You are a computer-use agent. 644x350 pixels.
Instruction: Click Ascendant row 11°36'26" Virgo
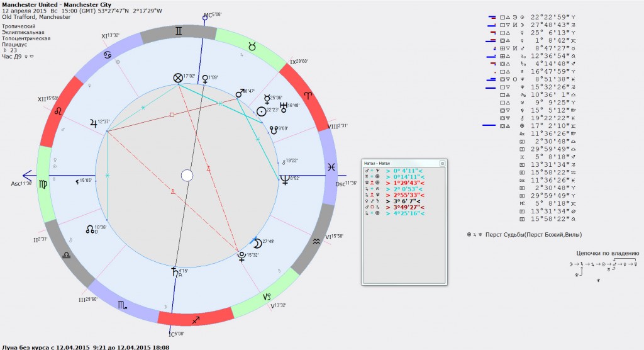(548, 133)
